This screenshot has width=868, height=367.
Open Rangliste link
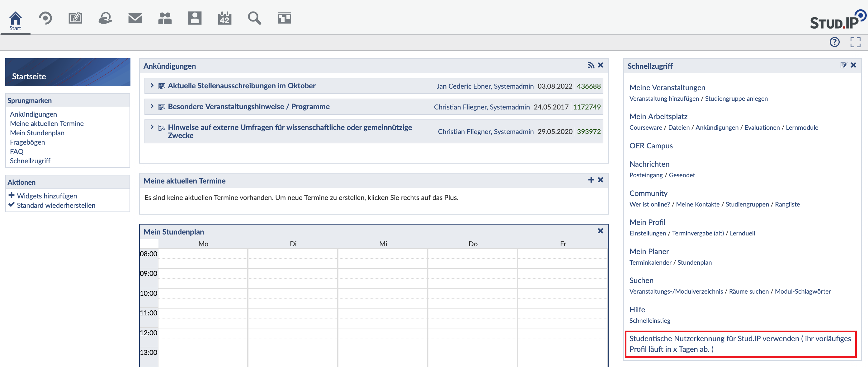point(787,204)
